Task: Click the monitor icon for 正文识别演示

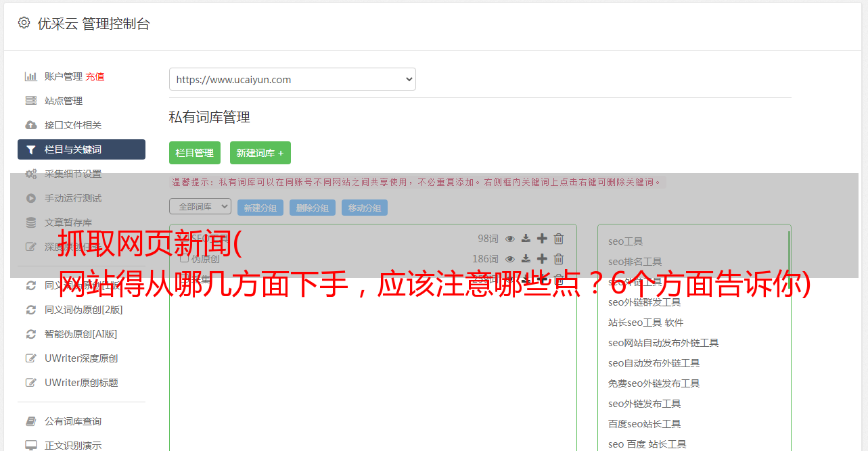Action: [31, 446]
